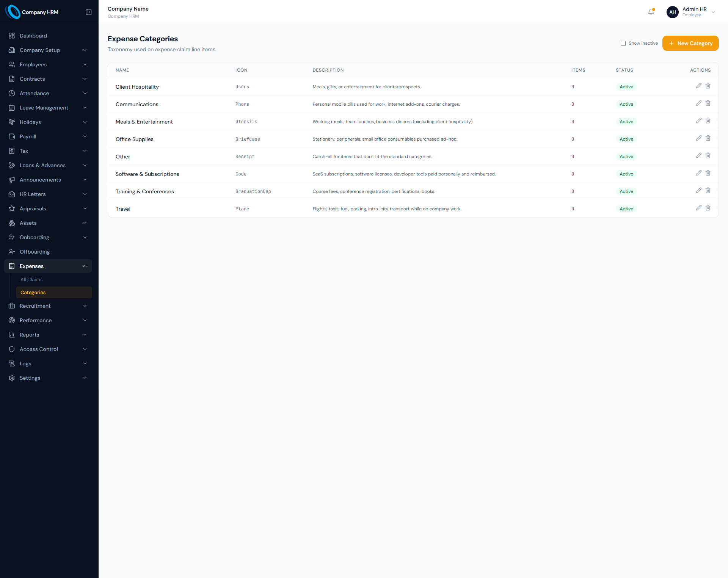Open the Holidays menu item

pyautogui.click(x=48, y=122)
